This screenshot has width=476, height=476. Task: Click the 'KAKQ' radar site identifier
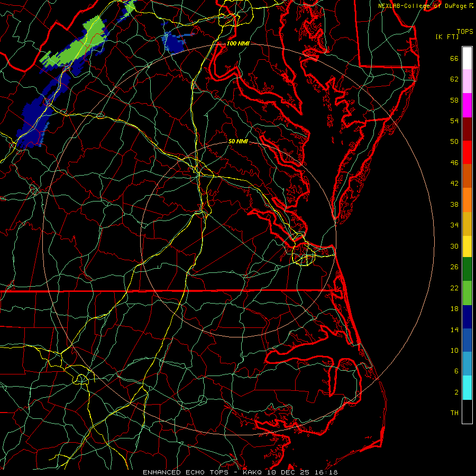coord(253,472)
